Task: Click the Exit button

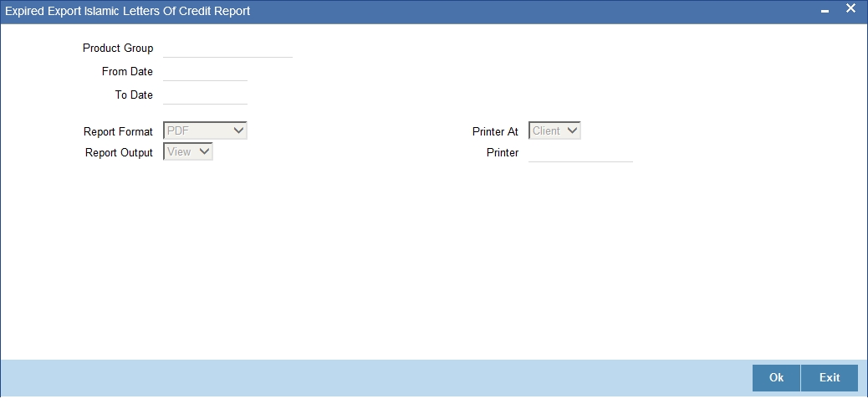Action: 830,377
